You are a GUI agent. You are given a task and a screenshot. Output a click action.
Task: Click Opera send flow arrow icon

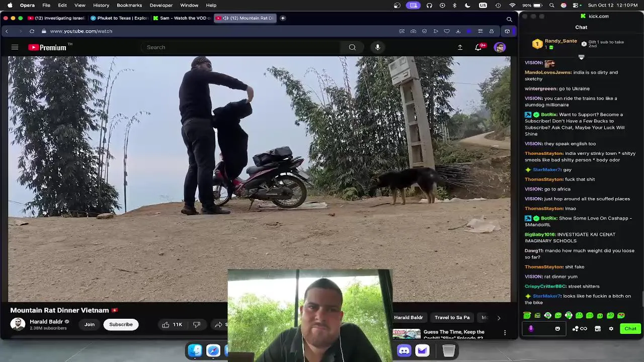click(436, 31)
